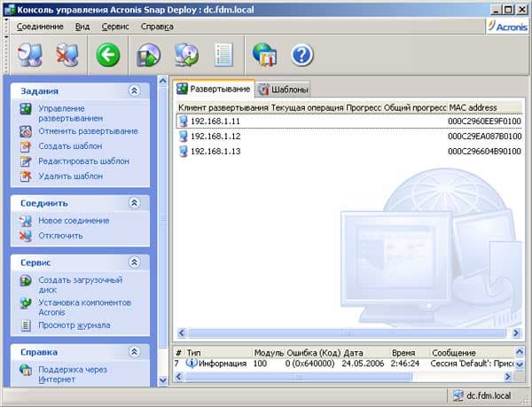Viewport: 532px width, 407px height.
Task: Click icon beside Отменить развертывание
Action: point(26,131)
